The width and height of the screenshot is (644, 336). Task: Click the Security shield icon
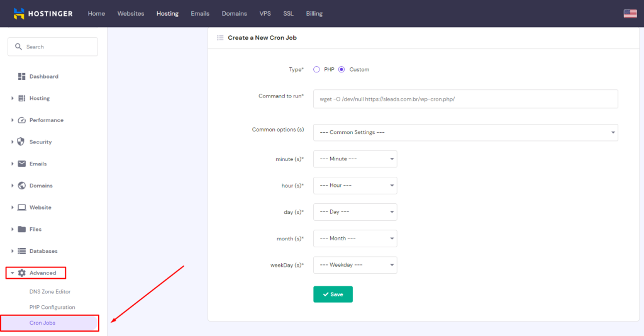21,142
